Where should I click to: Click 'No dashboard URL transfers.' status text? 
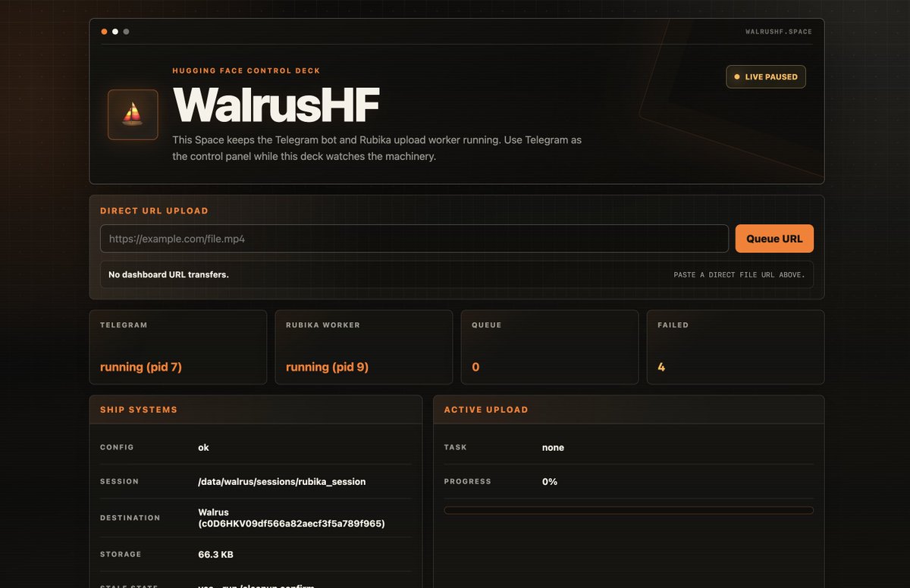pyautogui.click(x=168, y=274)
